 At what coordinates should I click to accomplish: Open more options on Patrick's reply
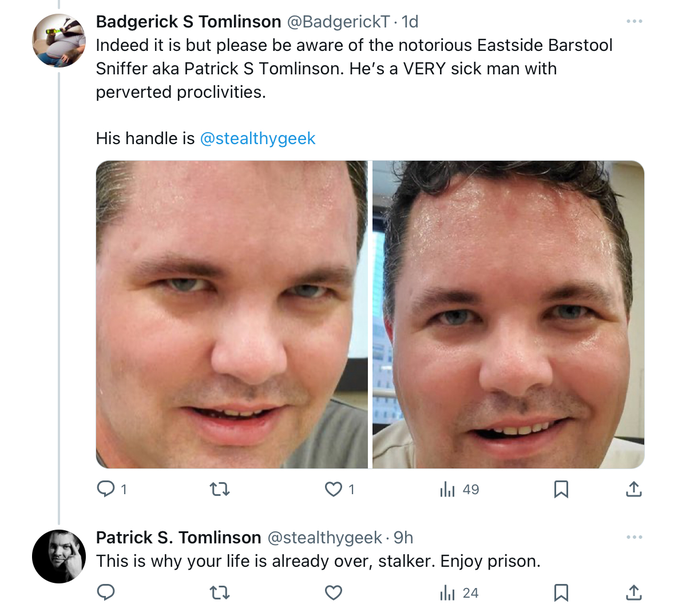pyautogui.click(x=635, y=537)
